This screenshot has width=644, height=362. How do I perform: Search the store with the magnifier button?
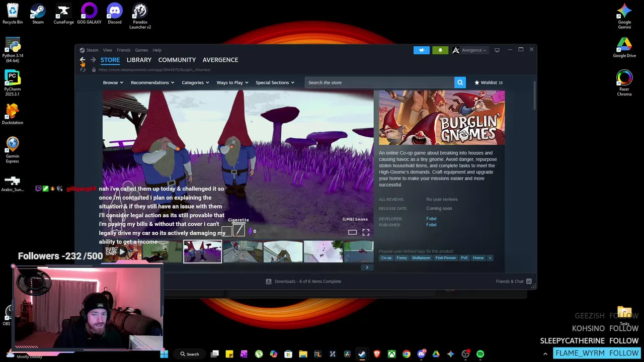pos(460,82)
